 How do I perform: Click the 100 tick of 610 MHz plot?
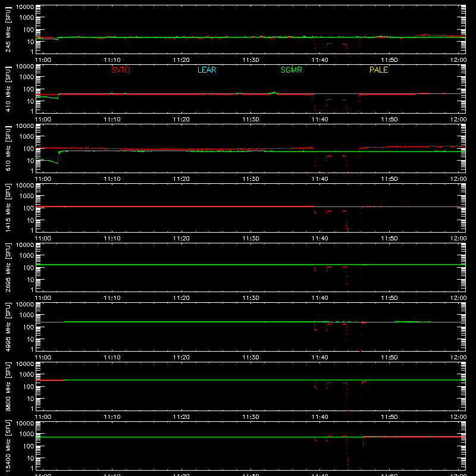tap(29, 149)
